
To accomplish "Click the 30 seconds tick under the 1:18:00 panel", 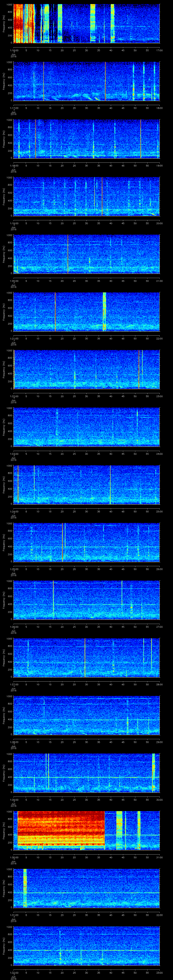I will click(87, 166).
